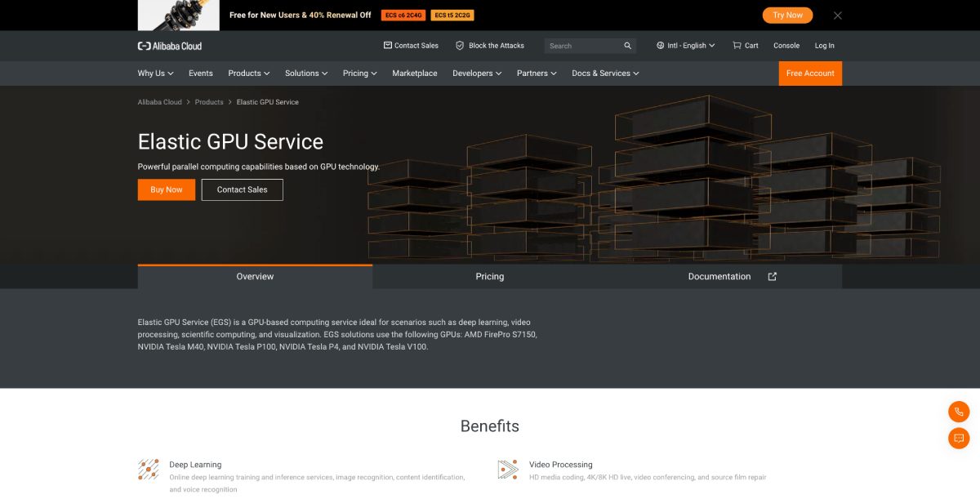Click the Buy Now button
980x499 pixels.
pyautogui.click(x=166, y=189)
